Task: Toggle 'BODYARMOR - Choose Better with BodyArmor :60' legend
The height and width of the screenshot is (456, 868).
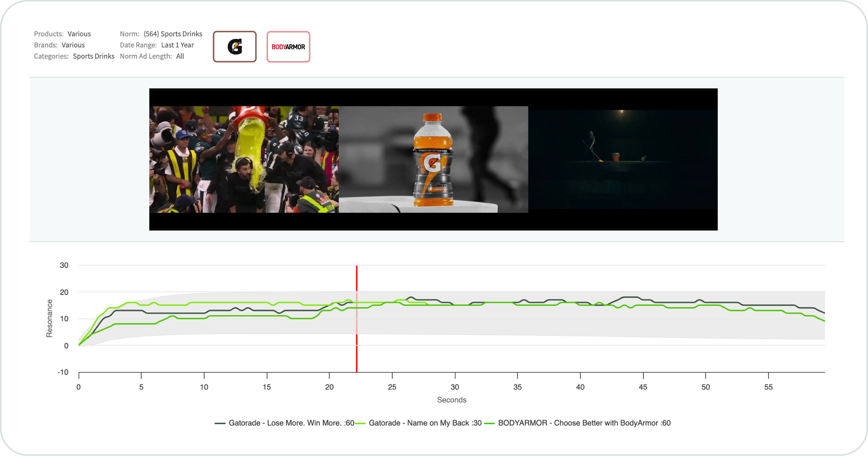Action: point(577,423)
